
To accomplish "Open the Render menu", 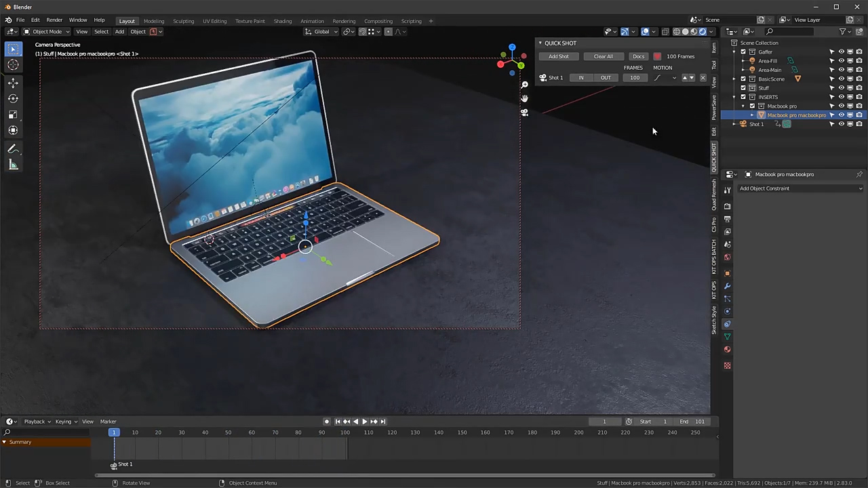I will click(54, 20).
